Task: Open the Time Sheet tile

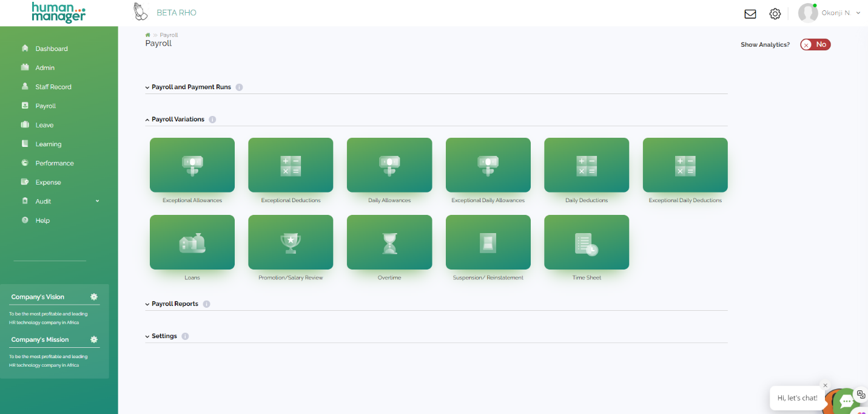Action: pos(586,243)
